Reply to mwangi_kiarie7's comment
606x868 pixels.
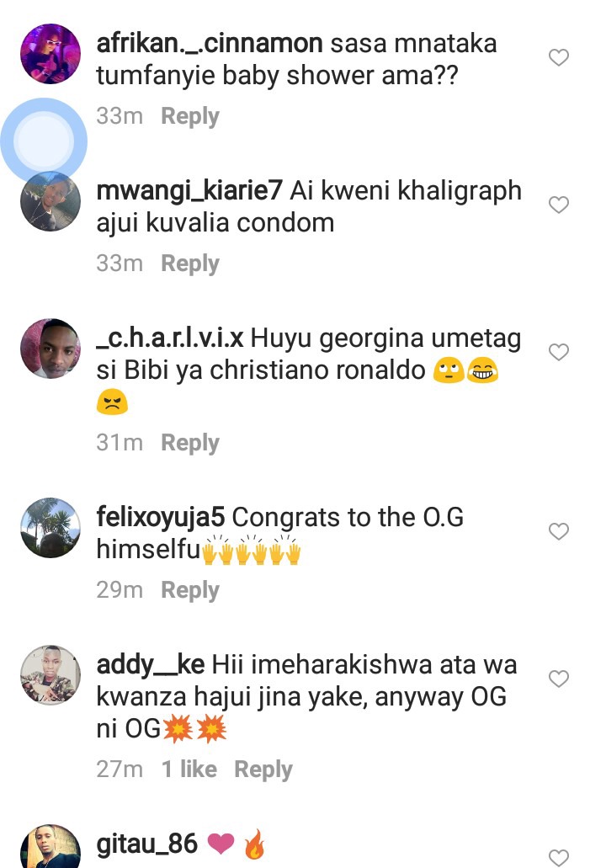click(190, 264)
